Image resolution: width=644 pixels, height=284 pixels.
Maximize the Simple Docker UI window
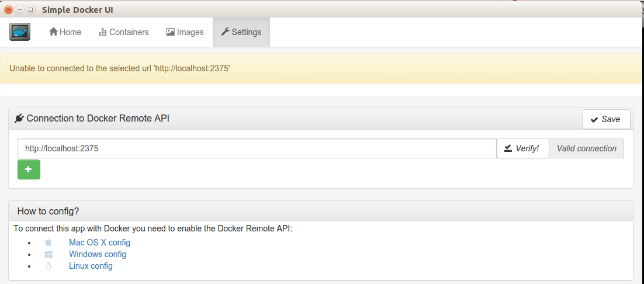point(30,9)
